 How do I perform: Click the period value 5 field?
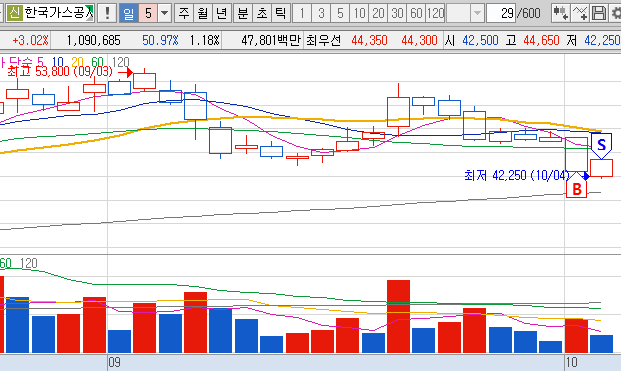(x=148, y=13)
